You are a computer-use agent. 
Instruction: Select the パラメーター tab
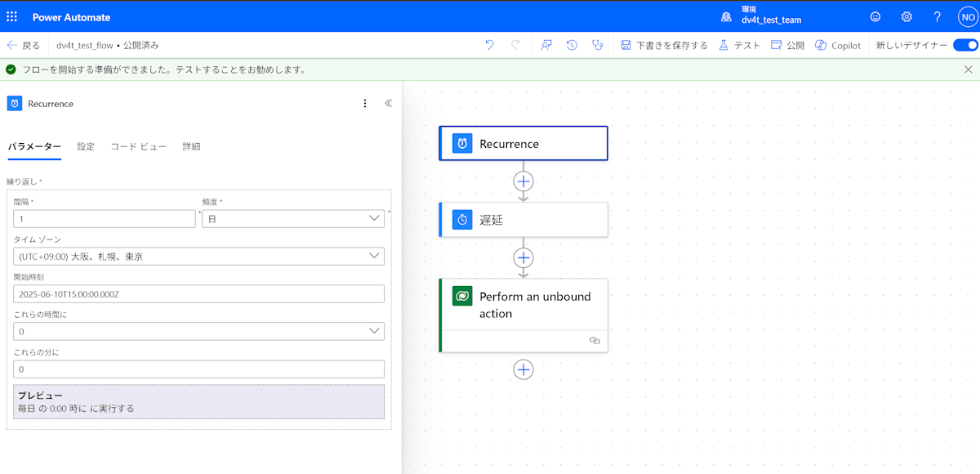pos(34,147)
